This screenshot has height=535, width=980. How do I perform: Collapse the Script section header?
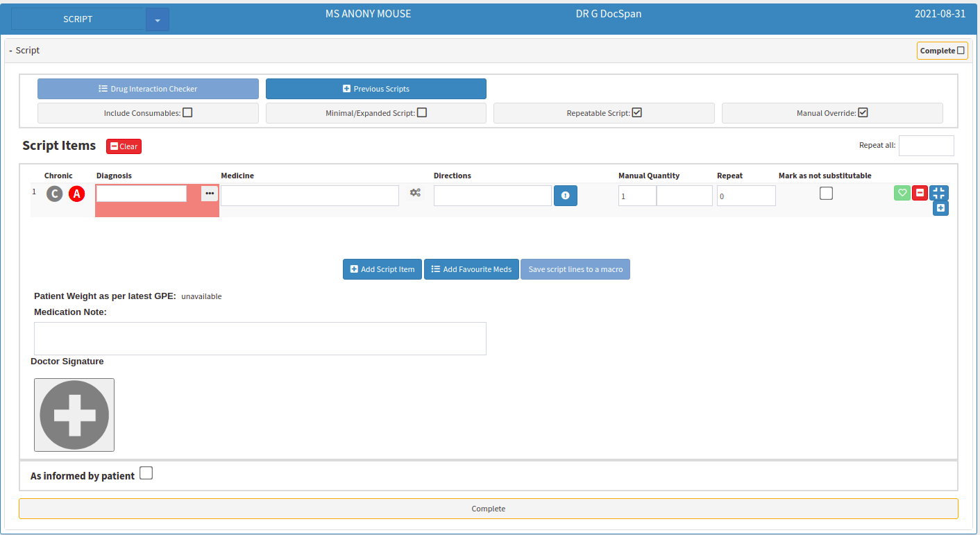pos(24,51)
